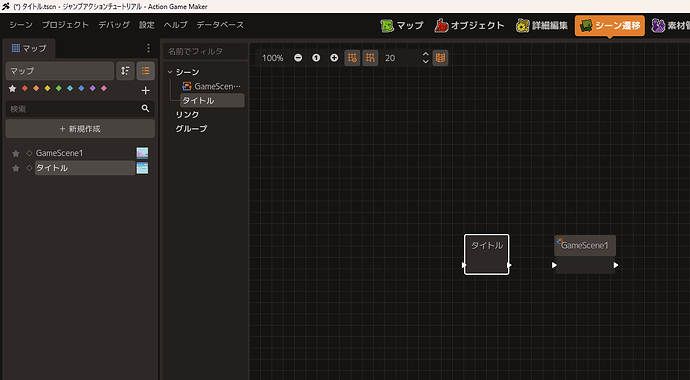Image resolution: width=690 pixels, height=380 pixels.
Task: Zoom in with the plus icon
Action: point(334,58)
